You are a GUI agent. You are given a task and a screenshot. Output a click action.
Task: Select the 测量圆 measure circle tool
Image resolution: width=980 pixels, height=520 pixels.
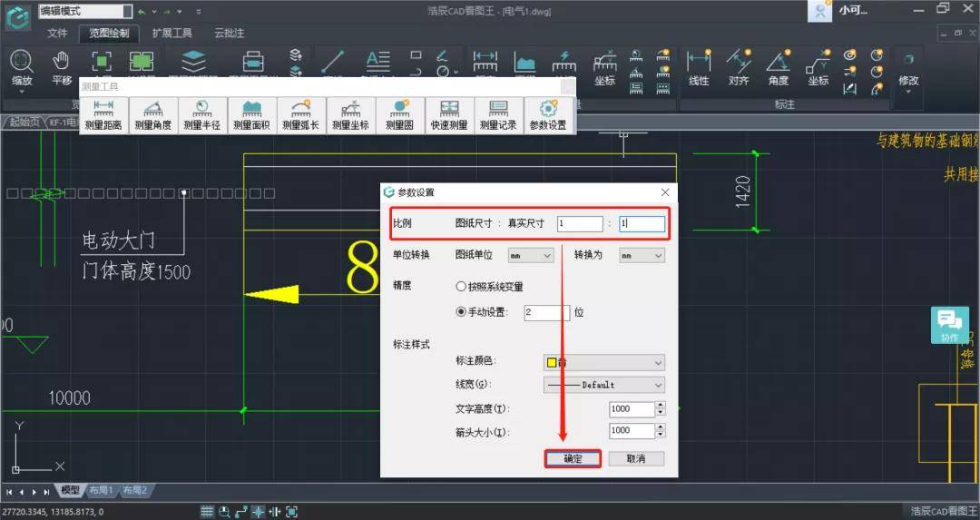click(400, 115)
